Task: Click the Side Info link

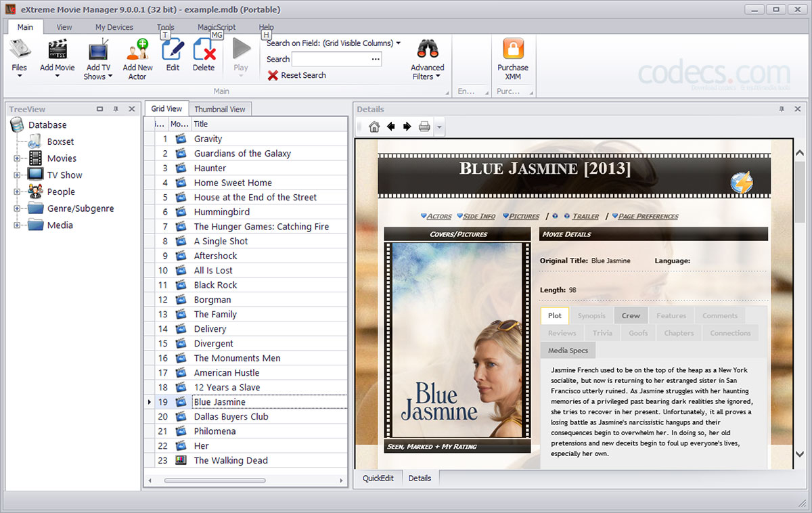Action: point(479,216)
